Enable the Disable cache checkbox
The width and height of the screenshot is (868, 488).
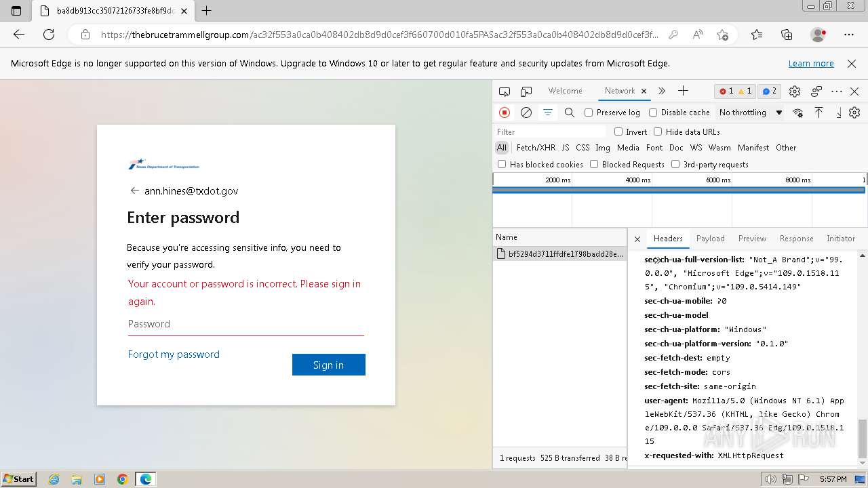click(x=653, y=113)
